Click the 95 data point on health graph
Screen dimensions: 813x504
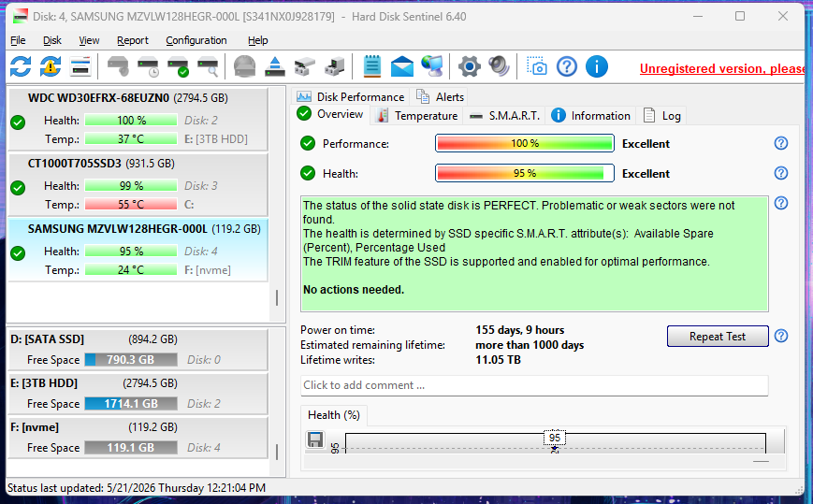coord(555,438)
